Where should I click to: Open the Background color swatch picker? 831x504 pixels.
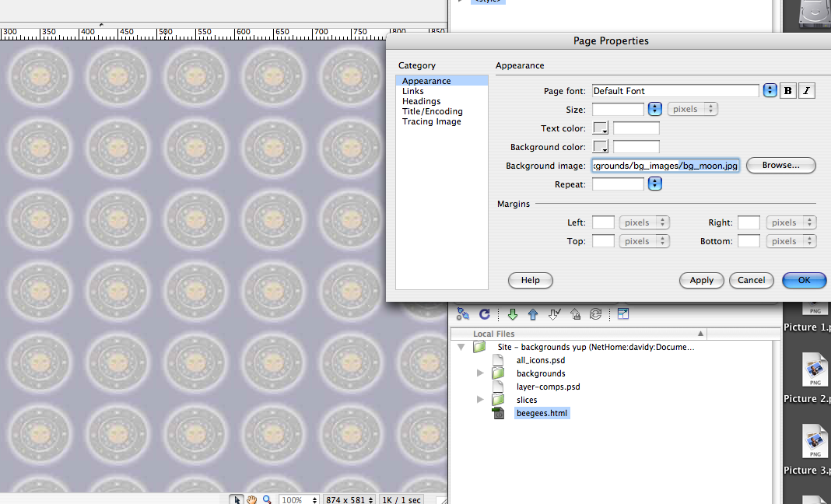point(601,147)
